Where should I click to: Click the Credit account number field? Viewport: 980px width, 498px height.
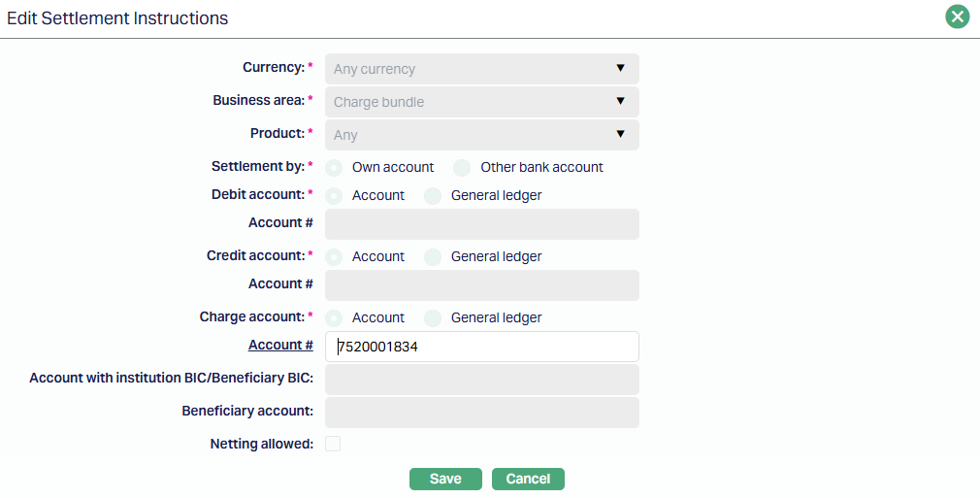[x=481, y=285]
